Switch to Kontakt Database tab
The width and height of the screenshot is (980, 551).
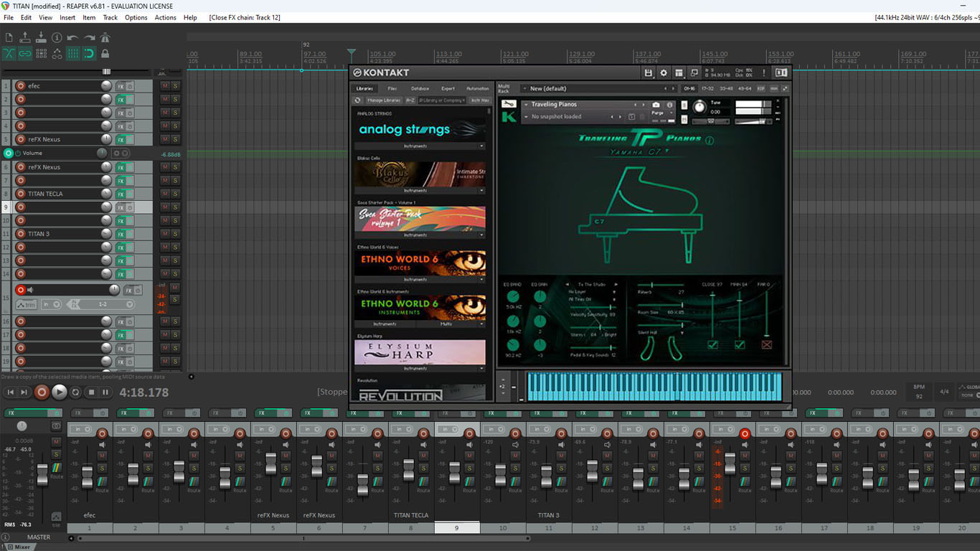(x=420, y=89)
